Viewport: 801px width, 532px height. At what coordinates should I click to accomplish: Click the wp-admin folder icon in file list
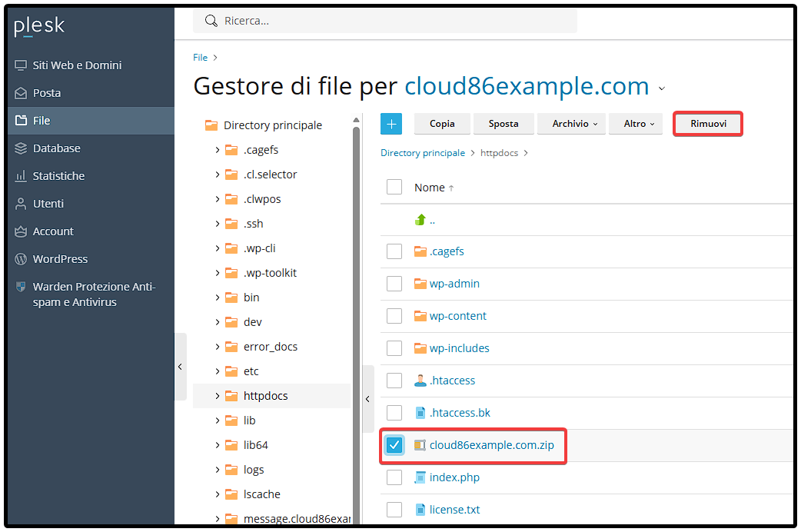[x=420, y=284]
